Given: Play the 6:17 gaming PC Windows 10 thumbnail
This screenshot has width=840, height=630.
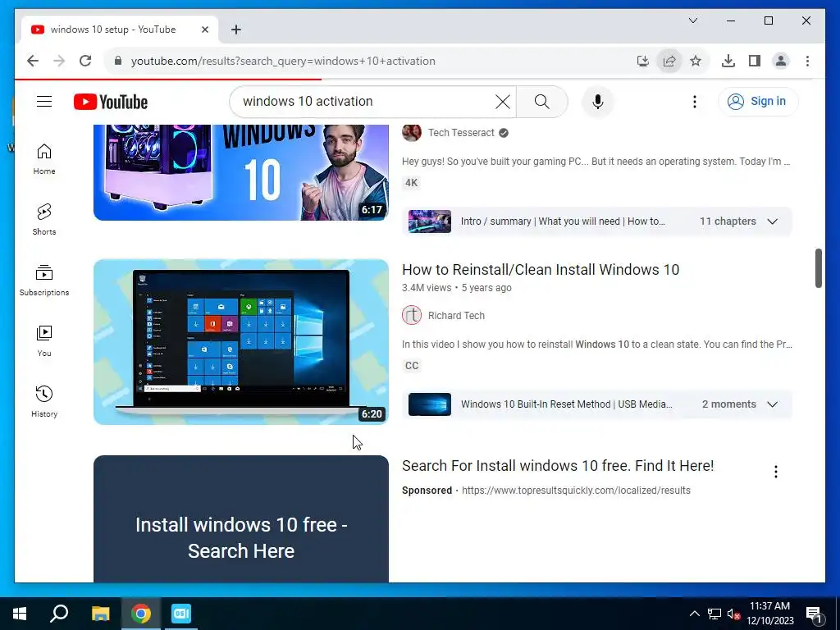Looking at the screenshot, I should pyautogui.click(x=241, y=172).
